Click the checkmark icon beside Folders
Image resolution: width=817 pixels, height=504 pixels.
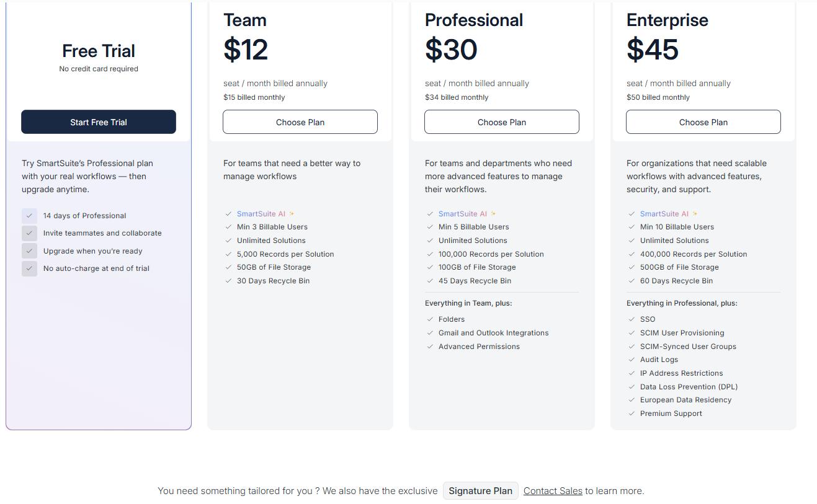click(x=430, y=319)
